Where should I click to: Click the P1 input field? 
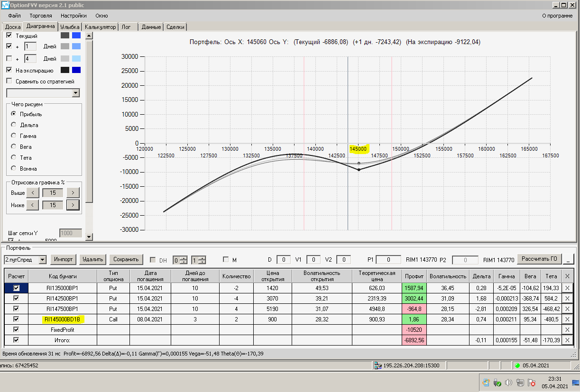(388, 260)
